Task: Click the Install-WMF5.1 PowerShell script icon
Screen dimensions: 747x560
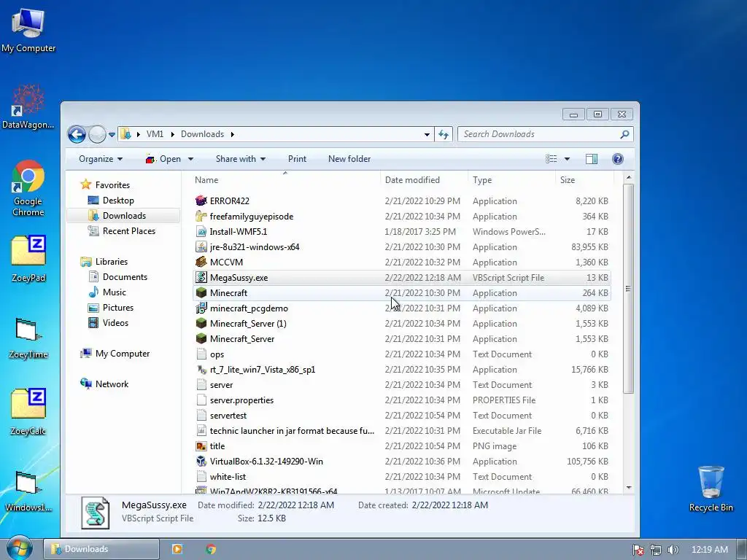Action: [x=201, y=231]
